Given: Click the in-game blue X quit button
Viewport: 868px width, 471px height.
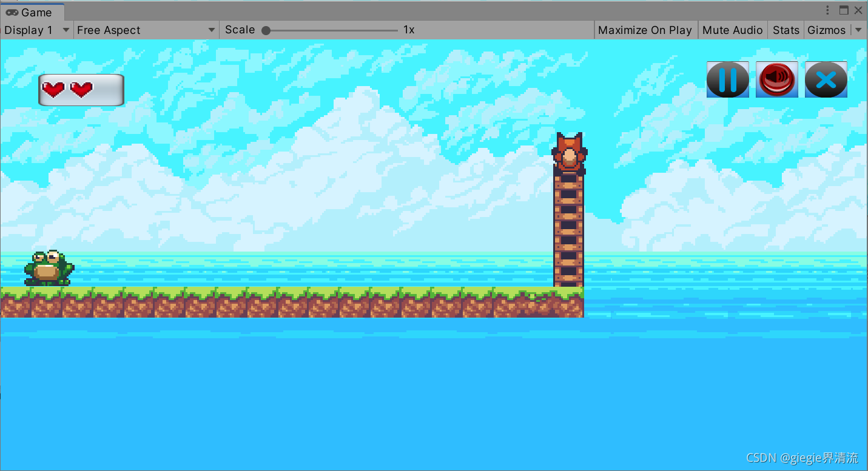Looking at the screenshot, I should pyautogui.click(x=826, y=79).
